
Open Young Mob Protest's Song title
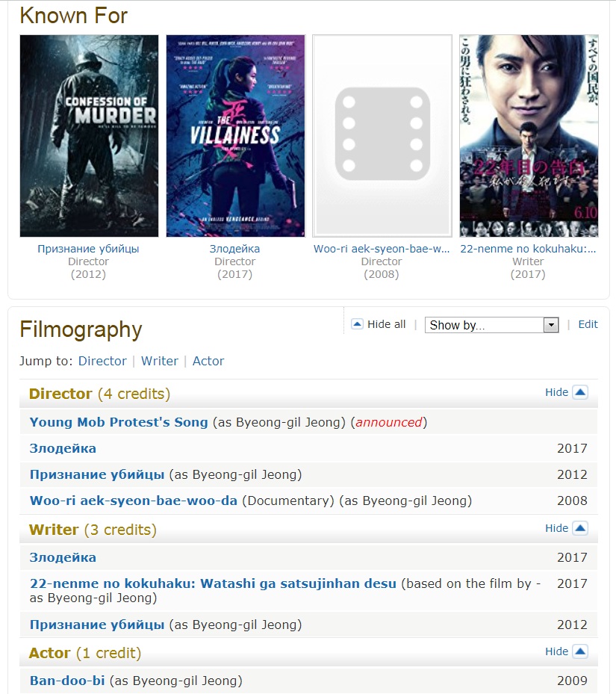click(x=119, y=422)
